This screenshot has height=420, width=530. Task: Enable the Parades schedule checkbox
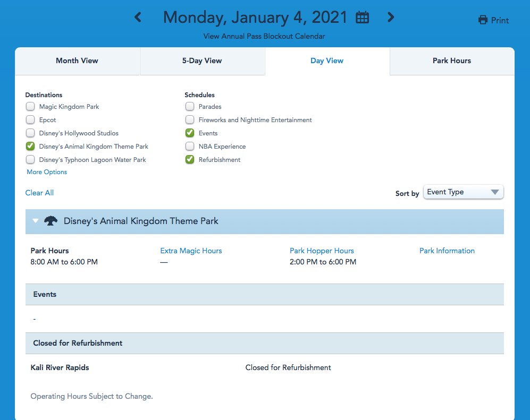[x=190, y=107]
